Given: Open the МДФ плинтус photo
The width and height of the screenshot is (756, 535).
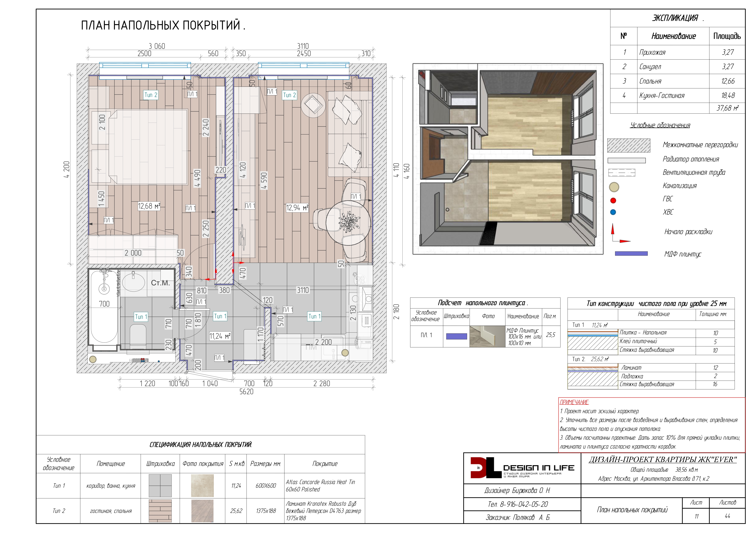Looking at the screenshot, I should click(x=487, y=336).
